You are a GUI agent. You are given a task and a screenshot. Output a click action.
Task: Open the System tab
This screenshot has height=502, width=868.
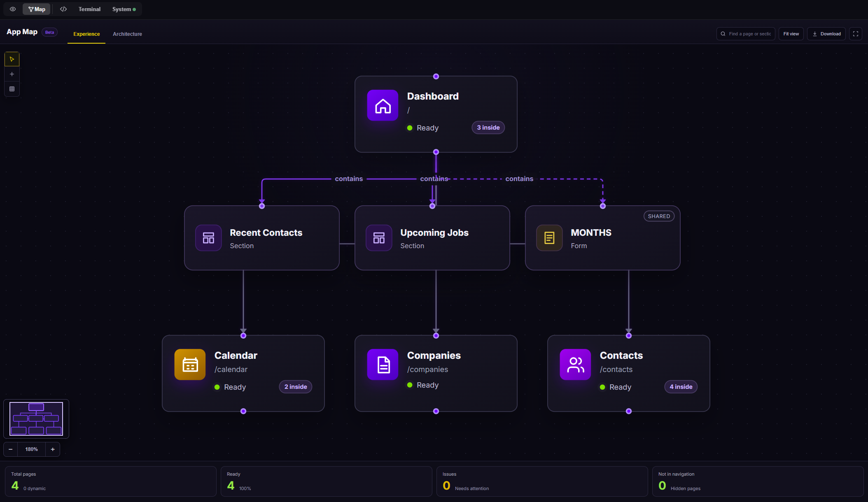pos(124,9)
